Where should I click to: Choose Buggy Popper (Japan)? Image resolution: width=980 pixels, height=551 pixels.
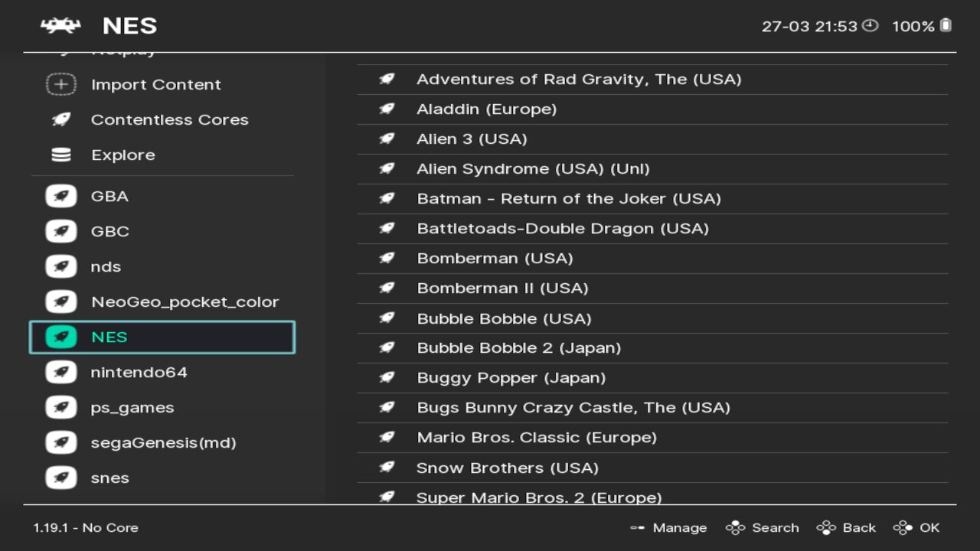(652, 377)
